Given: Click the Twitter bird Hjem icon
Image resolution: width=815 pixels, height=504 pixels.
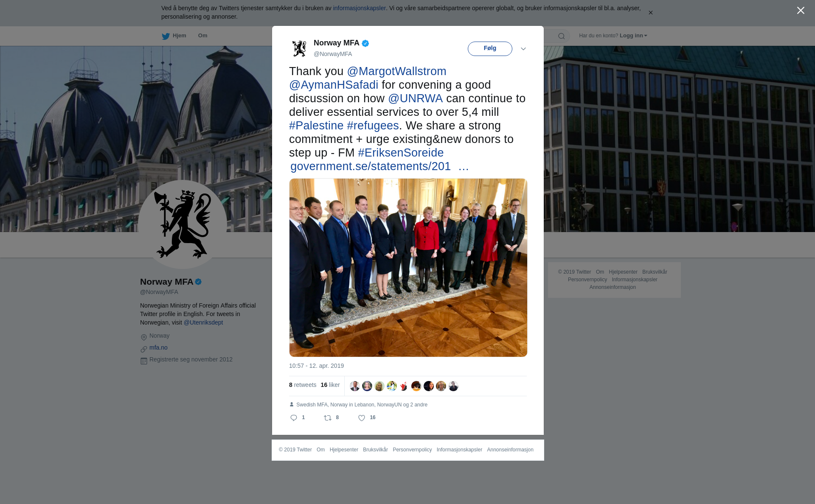Looking at the screenshot, I should (166, 36).
